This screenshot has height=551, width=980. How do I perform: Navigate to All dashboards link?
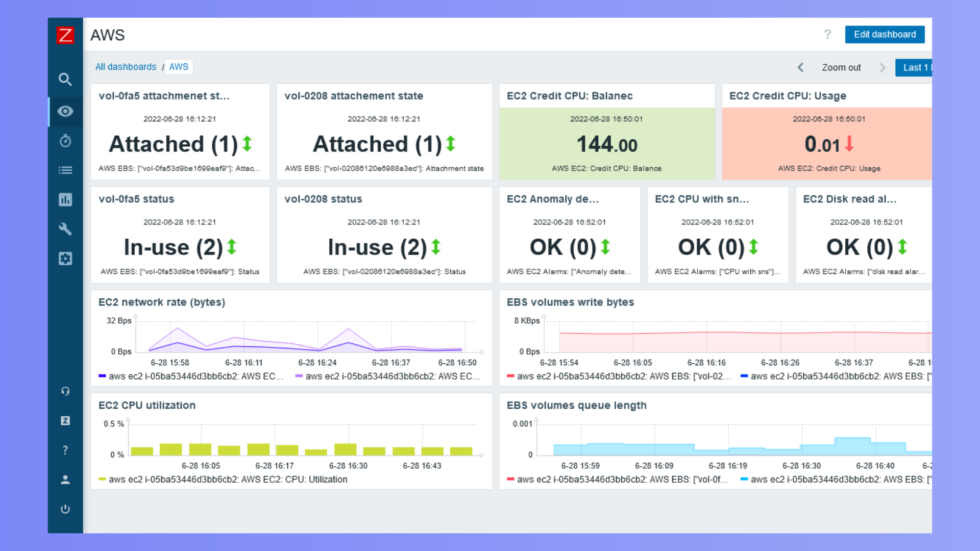click(x=125, y=67)
